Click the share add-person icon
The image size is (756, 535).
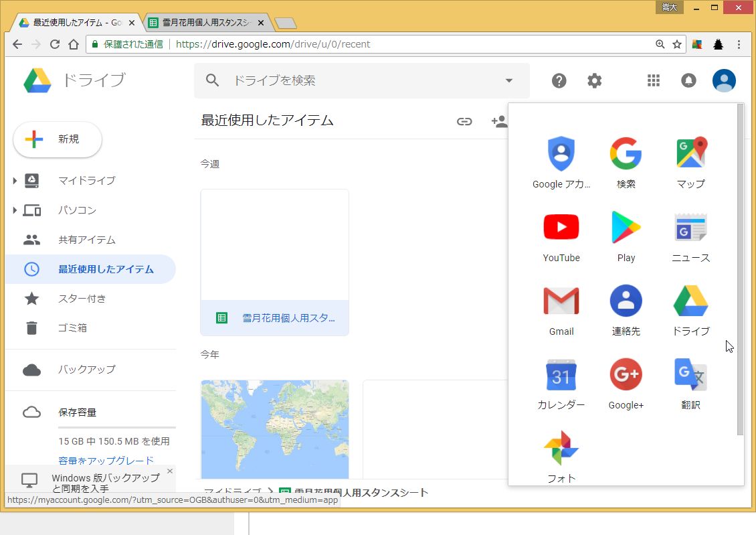tap(500, 121)
